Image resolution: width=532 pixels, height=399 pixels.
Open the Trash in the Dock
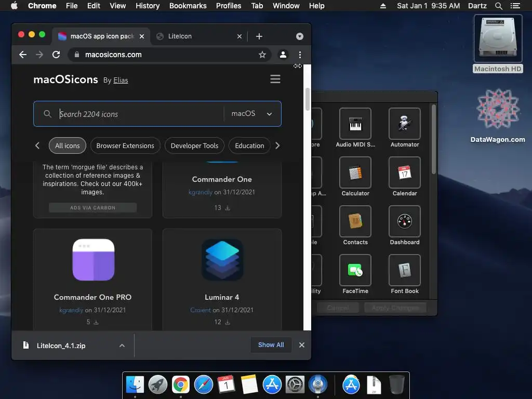pos(396,385)
